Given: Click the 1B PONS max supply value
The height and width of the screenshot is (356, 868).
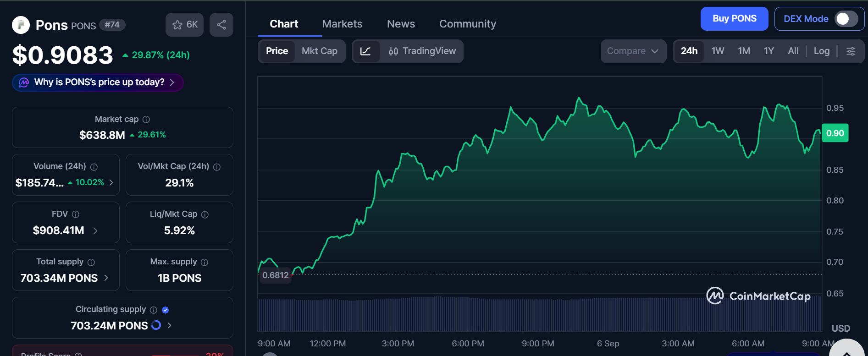Looking at the screenshot, I should click(179, 278).
